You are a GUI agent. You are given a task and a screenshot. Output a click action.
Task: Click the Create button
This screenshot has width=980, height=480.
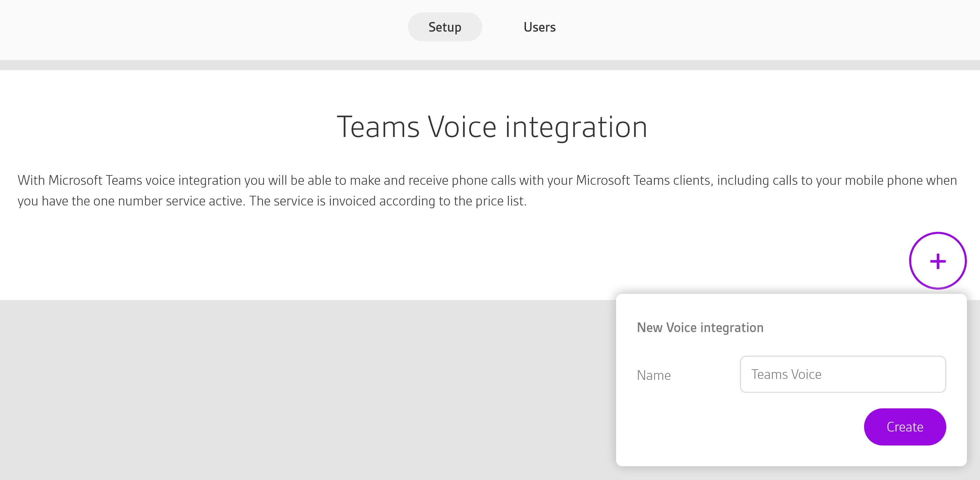coord(905,427)
